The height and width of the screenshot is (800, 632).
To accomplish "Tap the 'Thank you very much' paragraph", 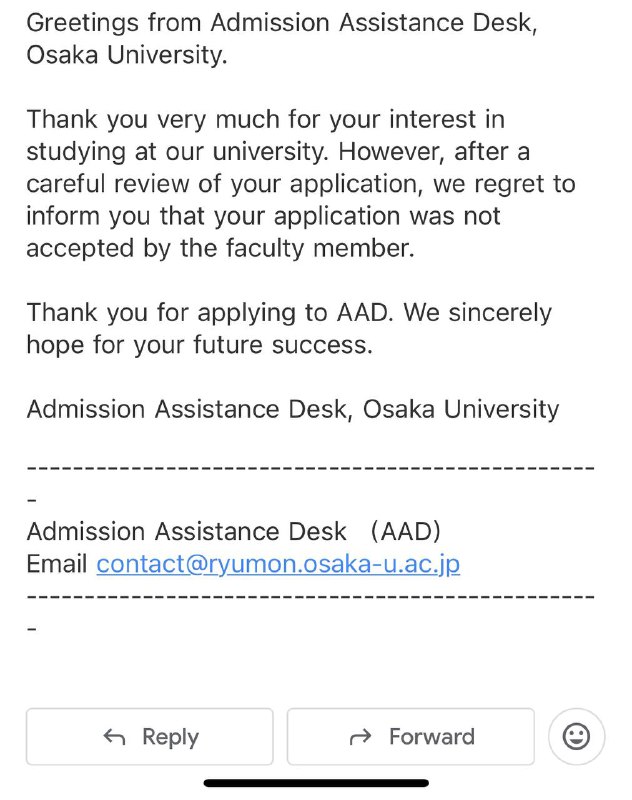I will coord(265,120).
